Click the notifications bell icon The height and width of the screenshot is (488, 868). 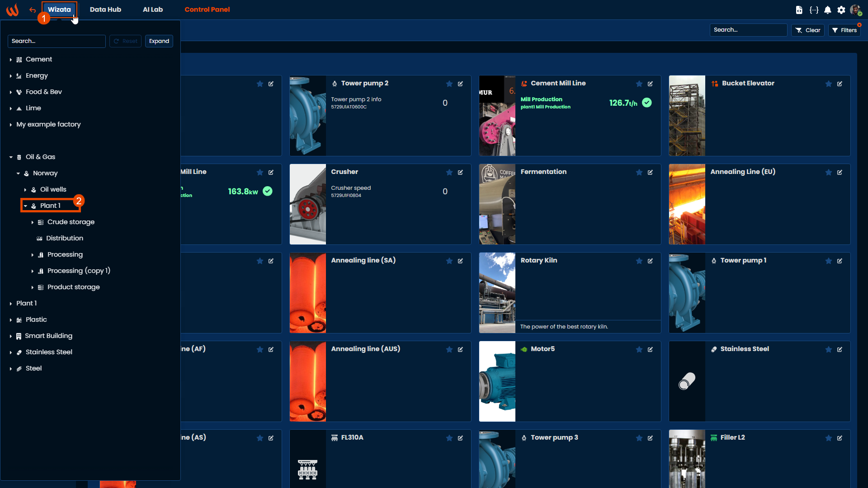click(827, 10)
